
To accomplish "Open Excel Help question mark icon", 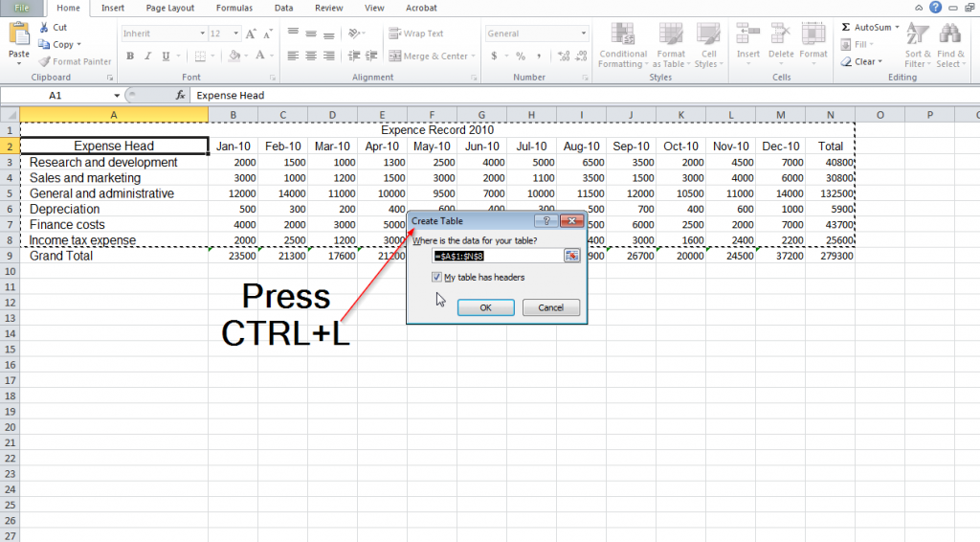I will click(x=935, y=8).
